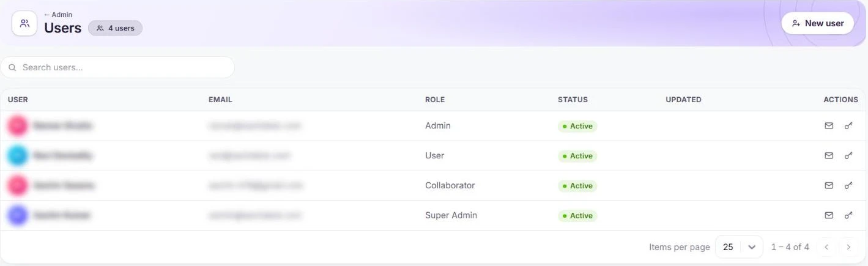Click the Collaborator role cell
The height and width of the screenshot is (266, 868).
(x=450, y=185)
